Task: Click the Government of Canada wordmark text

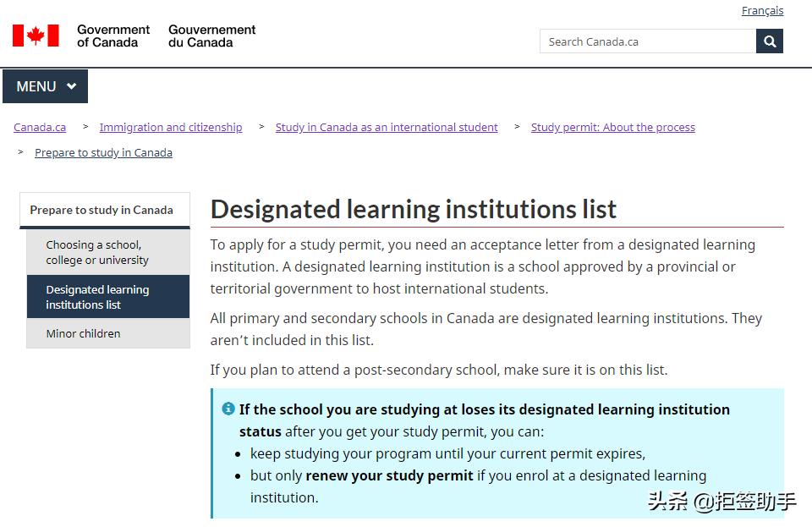Action: pyautogui.click(x=113, y=36)
